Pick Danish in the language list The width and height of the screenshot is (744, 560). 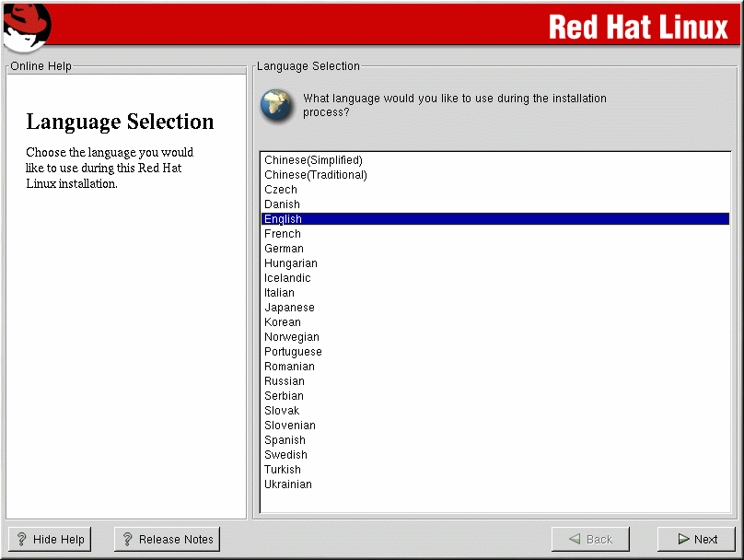(282, 204)
